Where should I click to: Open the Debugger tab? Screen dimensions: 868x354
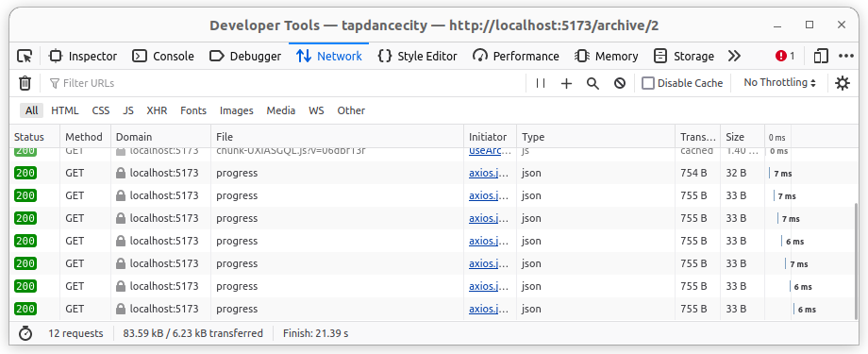tap(245, 56)
